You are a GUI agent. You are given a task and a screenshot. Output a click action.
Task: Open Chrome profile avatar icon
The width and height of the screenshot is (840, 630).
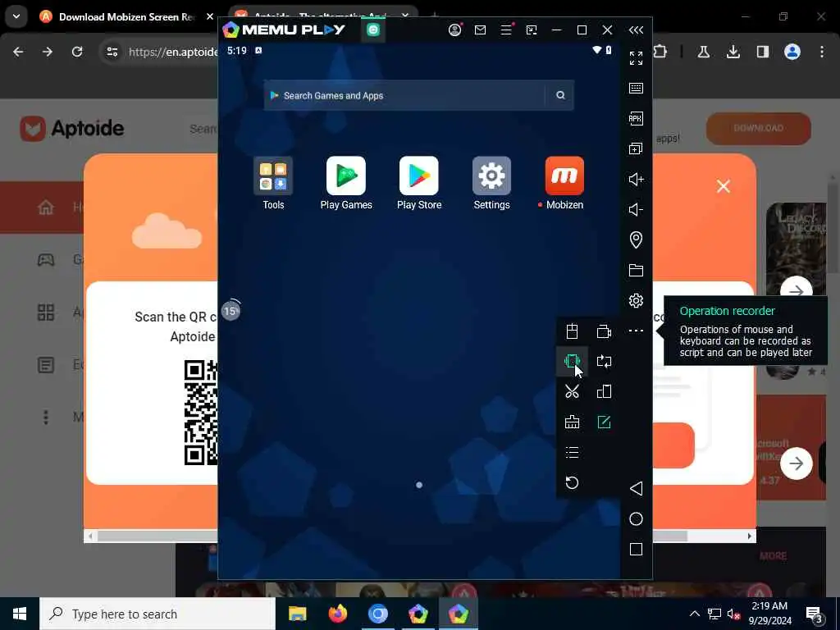pos(792,52)
